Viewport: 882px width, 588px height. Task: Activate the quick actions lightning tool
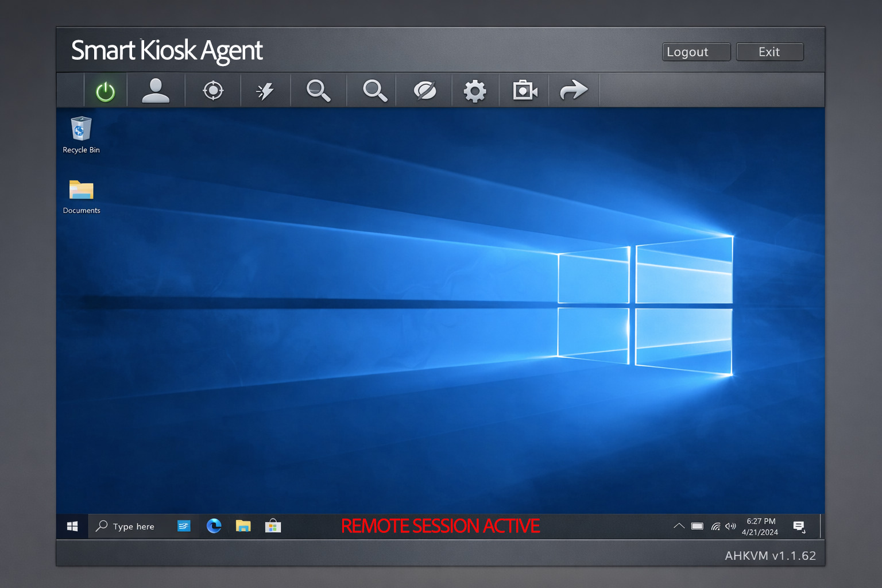265,90
